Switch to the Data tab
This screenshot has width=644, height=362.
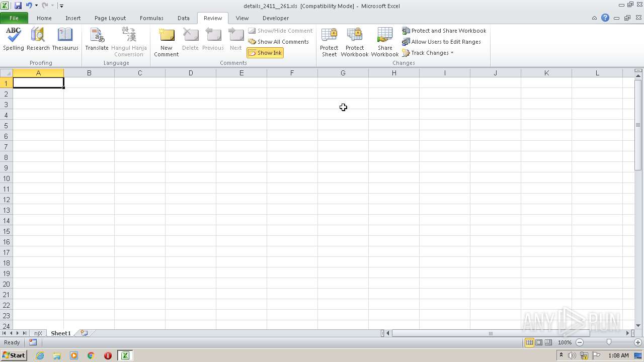184,18
